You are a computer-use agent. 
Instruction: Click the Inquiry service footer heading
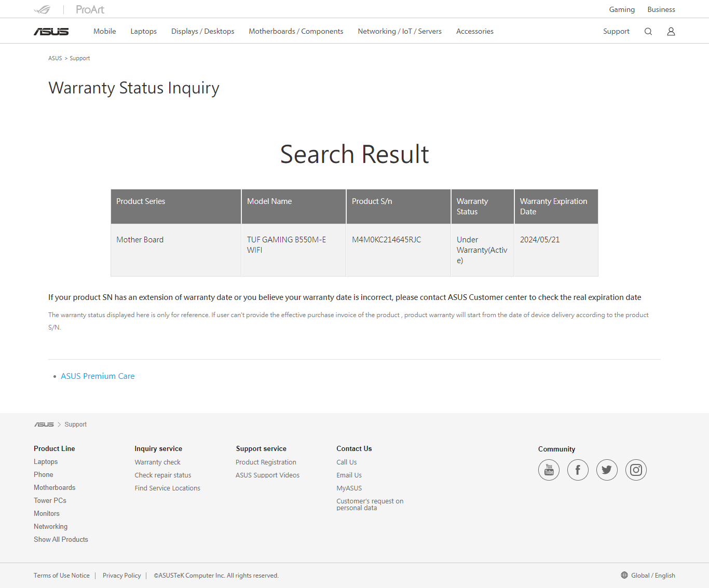[158, 449]
